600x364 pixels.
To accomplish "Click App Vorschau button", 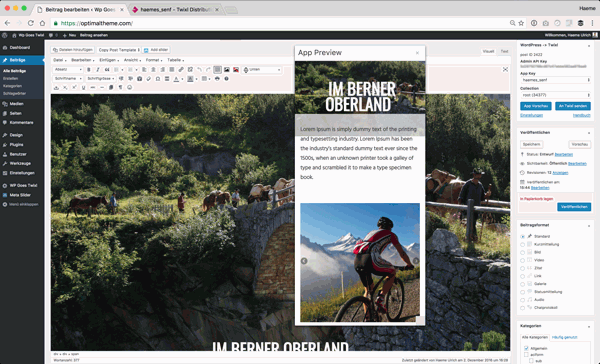I will click(536, 106).
